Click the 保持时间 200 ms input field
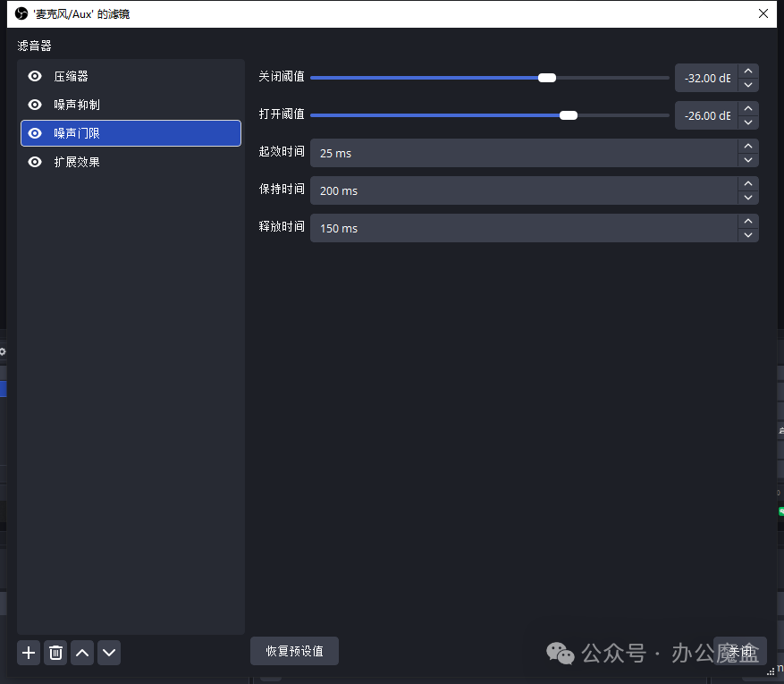 (x=524, y=190)
